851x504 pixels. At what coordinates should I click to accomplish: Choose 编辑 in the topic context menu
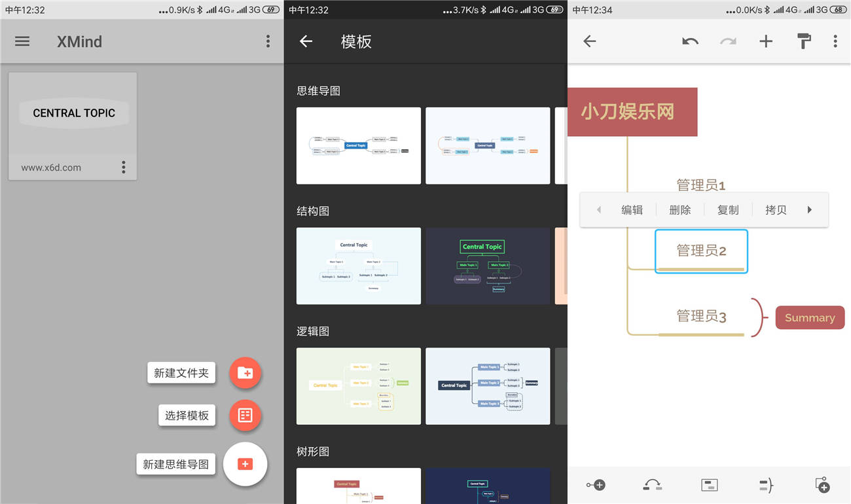632,210
